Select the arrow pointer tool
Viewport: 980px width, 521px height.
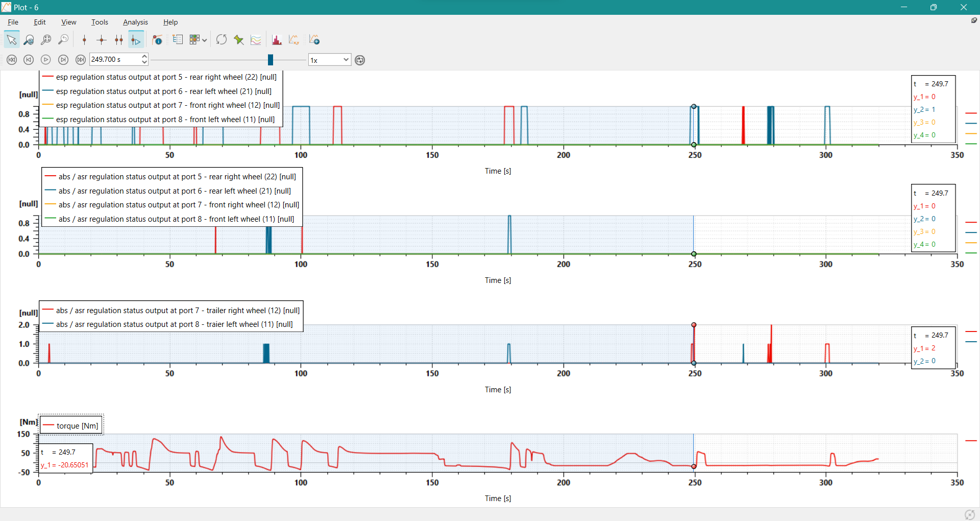coord(11,40)
